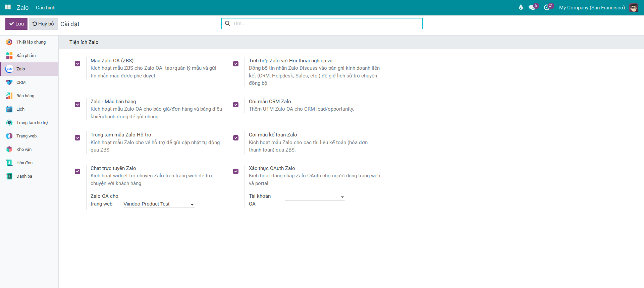Click Xác thực OAuth Zalo label
Viewport: 644px width, 288px height.
272,168
